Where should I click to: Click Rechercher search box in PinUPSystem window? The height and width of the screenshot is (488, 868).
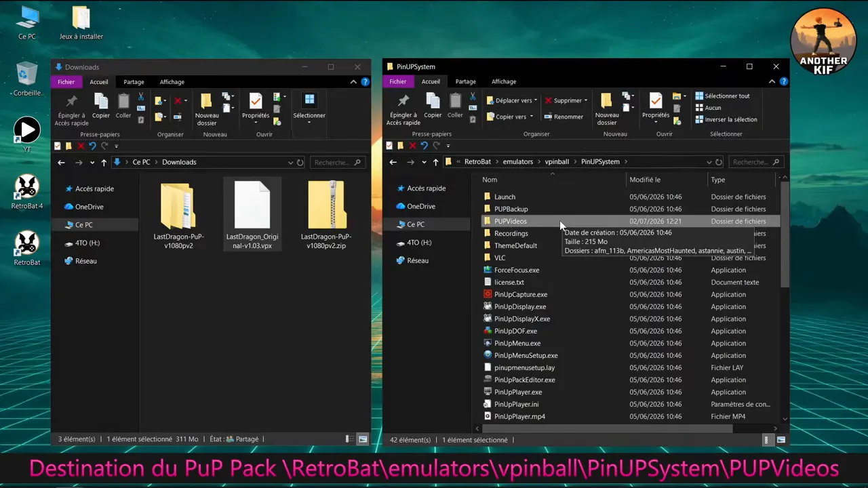756,162
